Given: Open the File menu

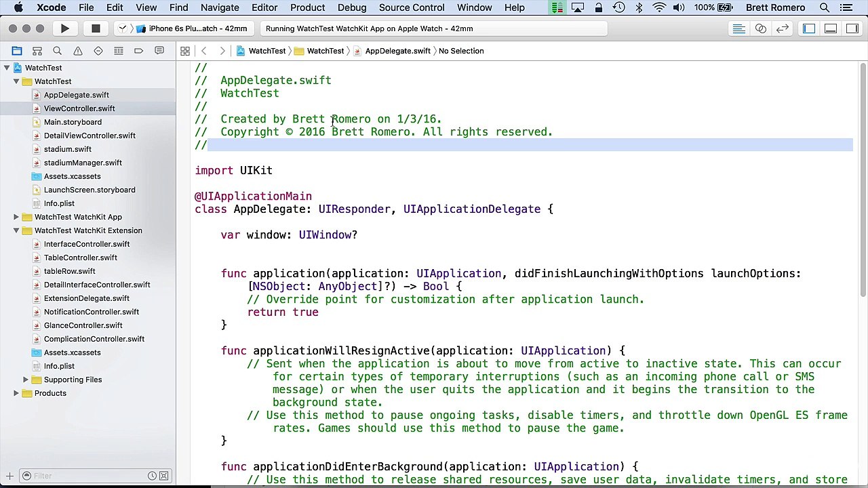Looking at the screenshot, I should (86, 7).
